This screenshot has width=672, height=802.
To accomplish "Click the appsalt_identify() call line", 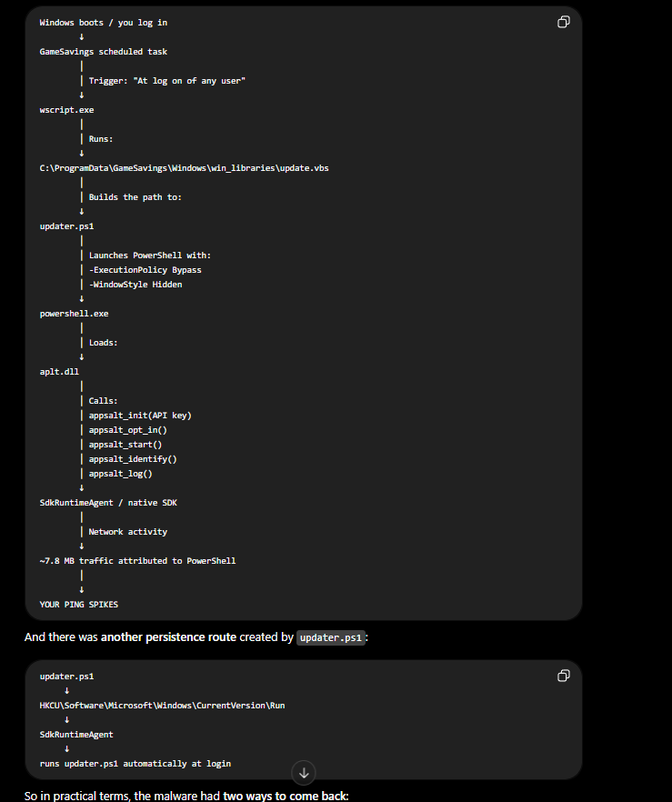I will pos(133,459).
